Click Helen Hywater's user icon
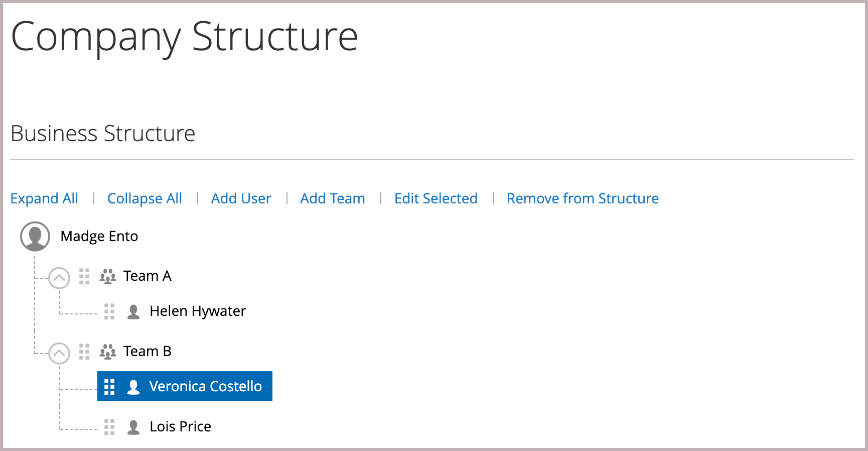The height and width of the screenshot is (451, 868). (133, 311)
